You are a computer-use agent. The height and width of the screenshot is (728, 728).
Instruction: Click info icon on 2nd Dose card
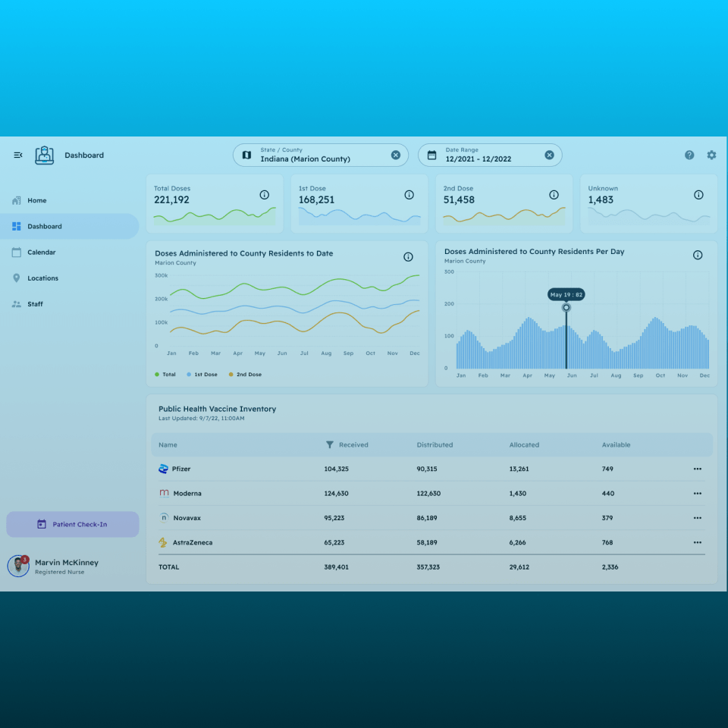pos(554,195)
